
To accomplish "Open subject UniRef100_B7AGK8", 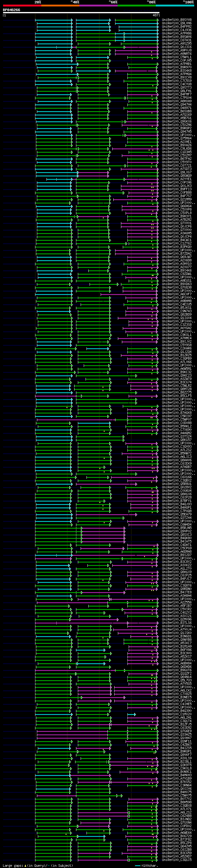I will [x=176, y=413].
